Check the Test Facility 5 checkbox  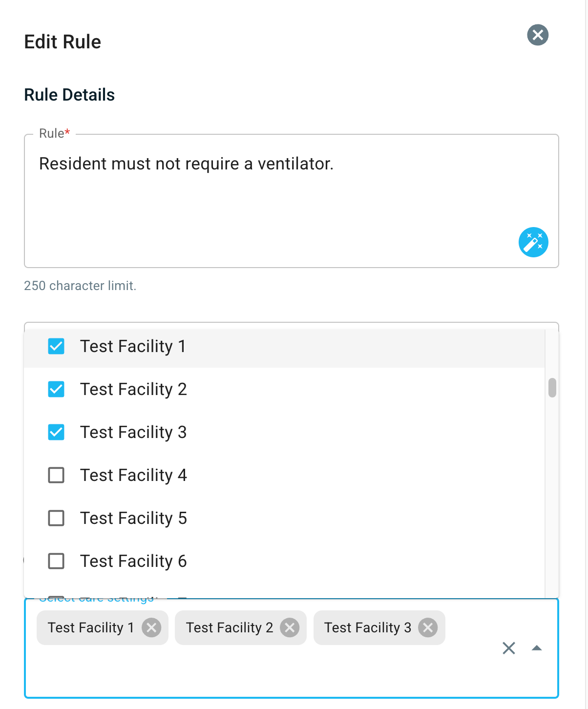(x=56, y=518)
